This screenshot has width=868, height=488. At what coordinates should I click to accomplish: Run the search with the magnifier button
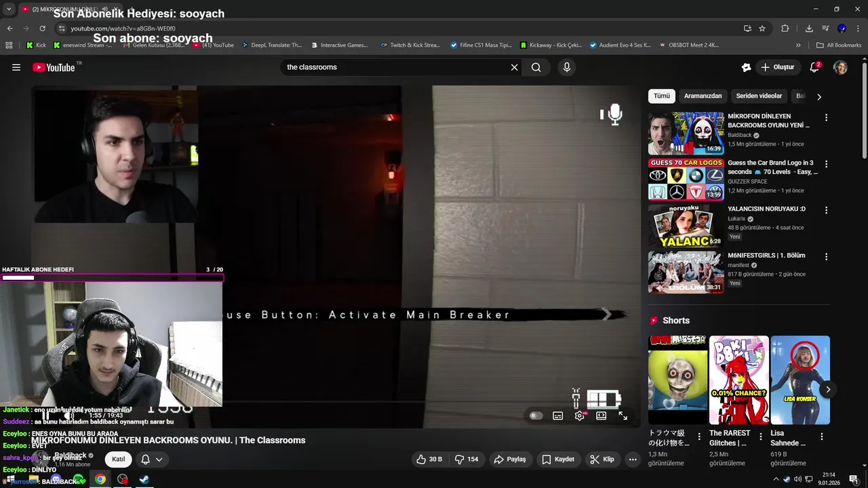point(536,67)
